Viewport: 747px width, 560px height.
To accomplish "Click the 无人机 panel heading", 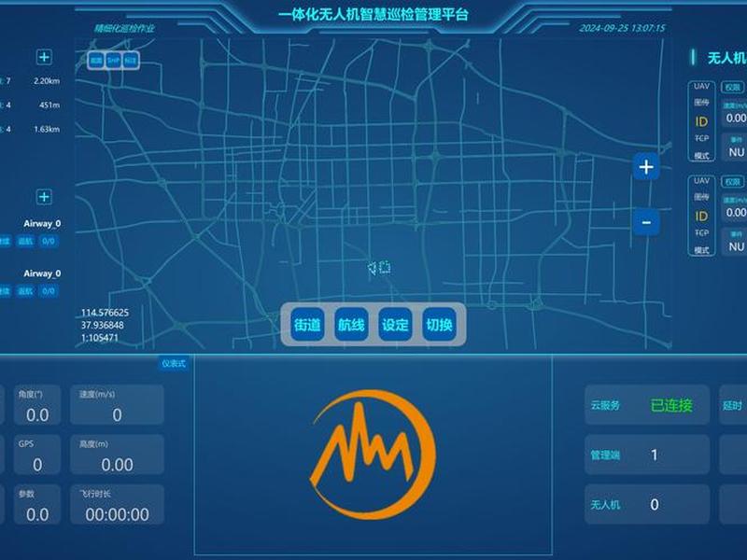I will 726,58.
